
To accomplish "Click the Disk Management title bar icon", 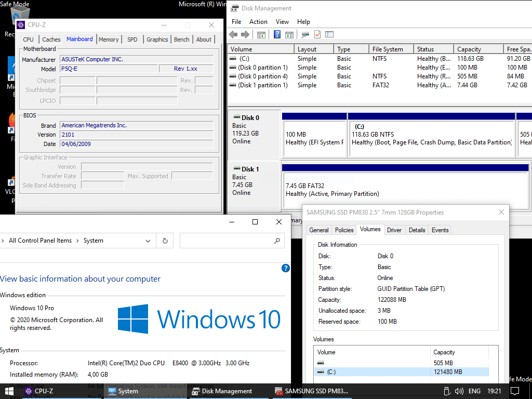I will pos(234,8).
